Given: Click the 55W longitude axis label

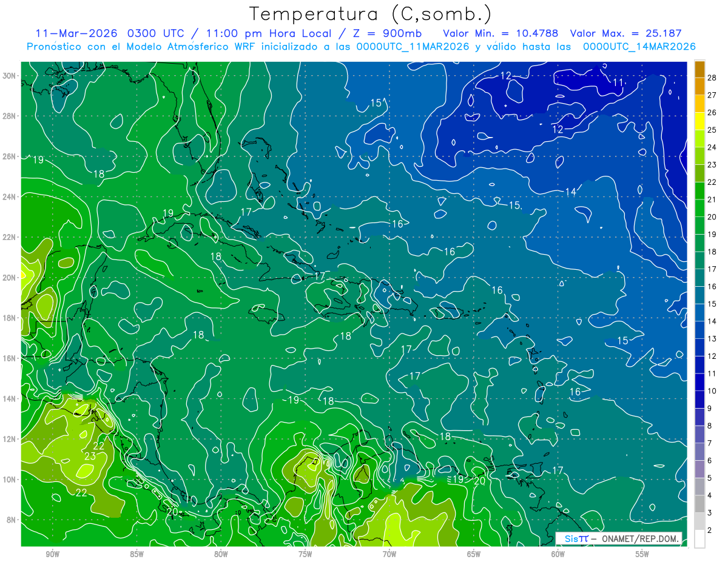Looking at the screenshot, I should click(642, 554).
